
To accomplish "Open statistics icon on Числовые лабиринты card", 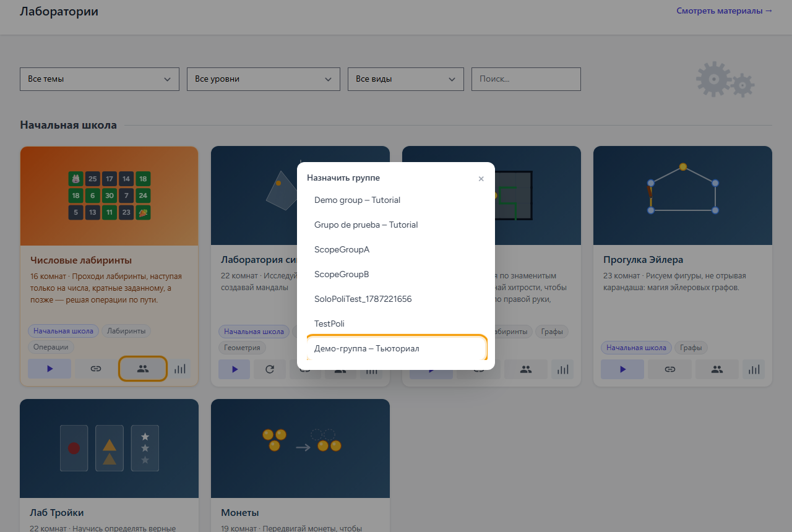I will click(x=180, y=369).
